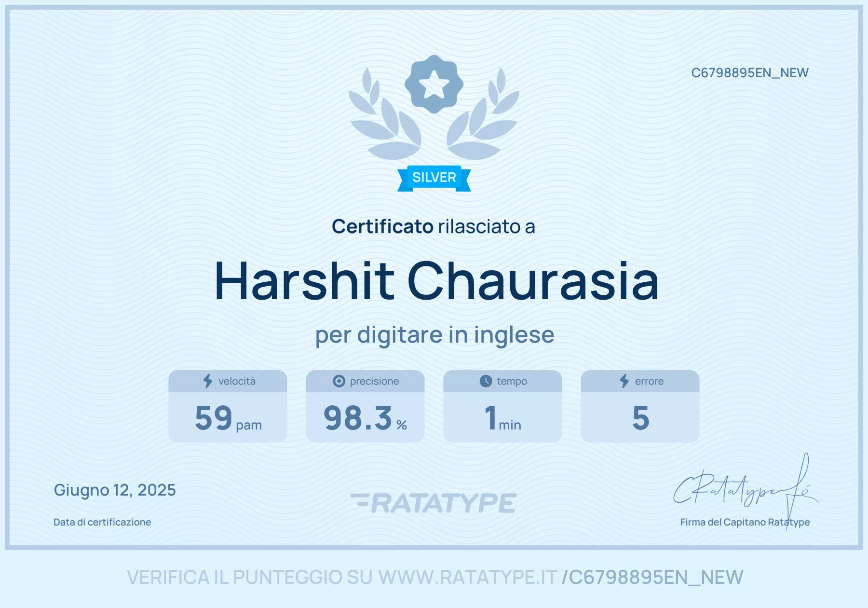Click the clock icon beside tempo

pyautogui.click(x=486, y=381)
